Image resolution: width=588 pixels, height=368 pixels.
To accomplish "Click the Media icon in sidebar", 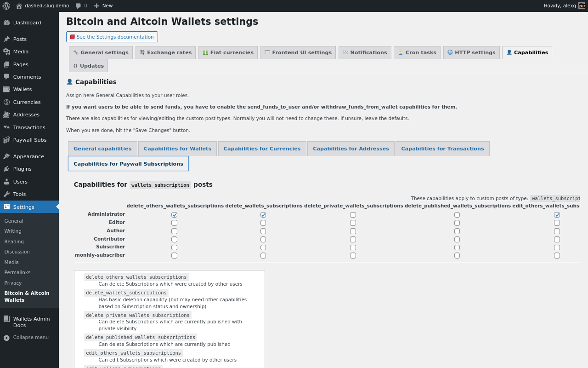I will click(x=6, y=52).
